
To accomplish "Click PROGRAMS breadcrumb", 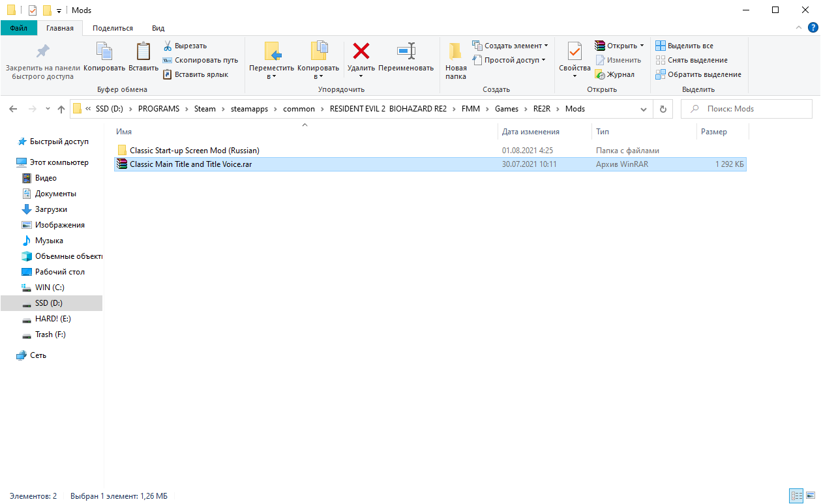I will click(158, 109).
